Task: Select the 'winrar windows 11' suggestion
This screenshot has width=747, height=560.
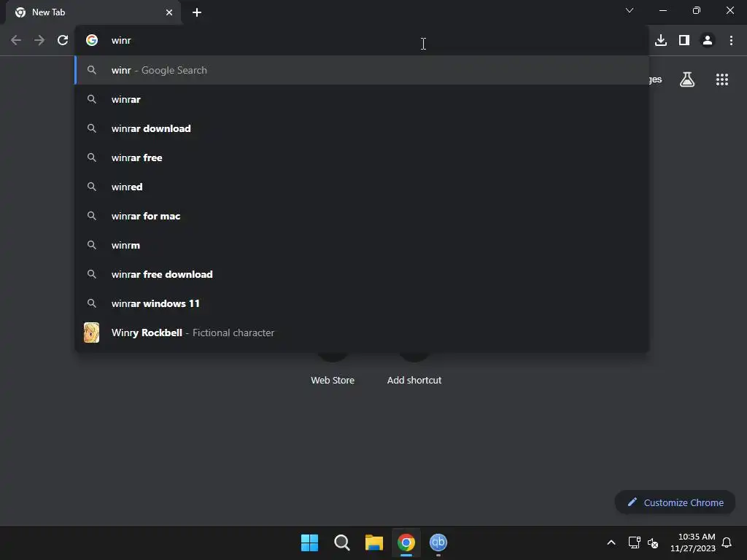Action: point(362,303)
